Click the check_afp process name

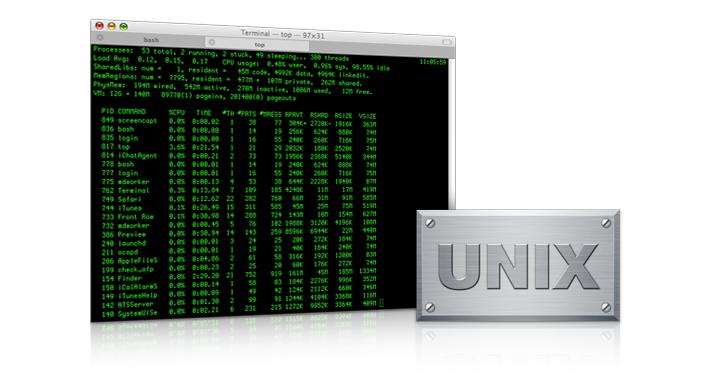(x=135, y=269)
